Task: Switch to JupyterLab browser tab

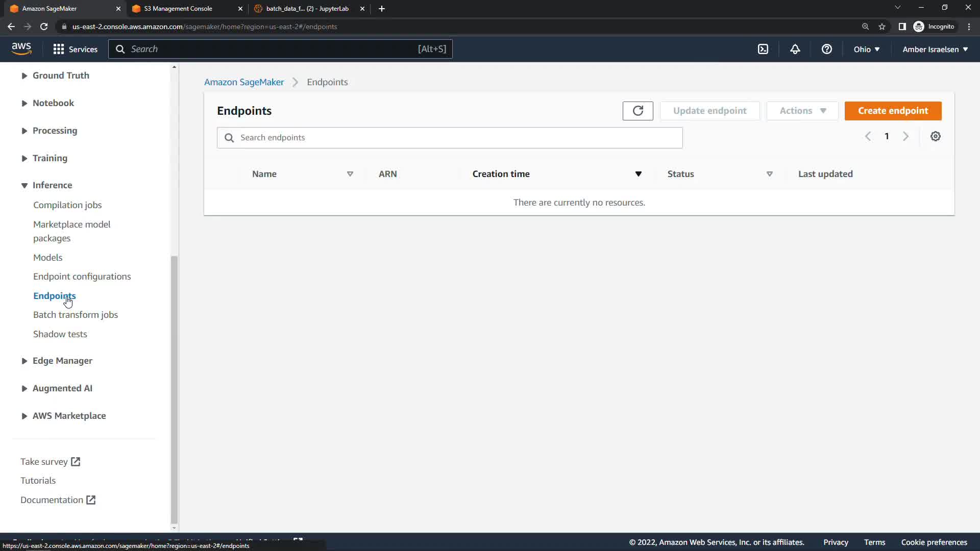Action: pyautogui.click(x=307, y=9)
